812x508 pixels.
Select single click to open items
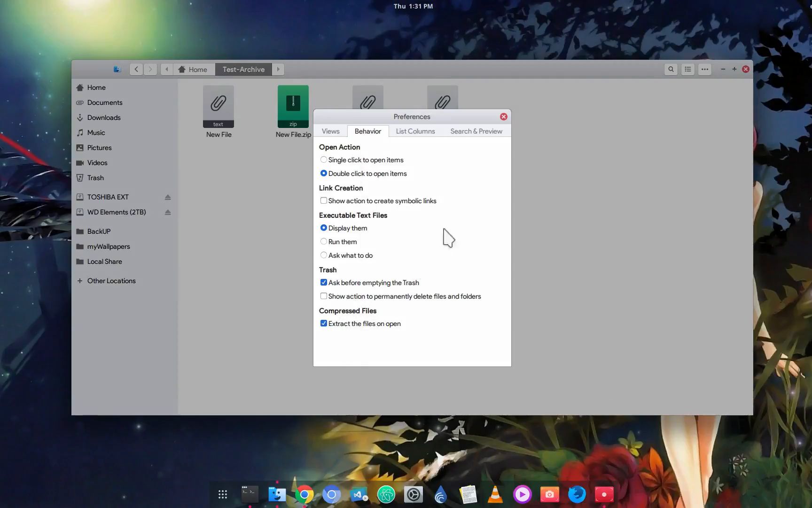323,160
